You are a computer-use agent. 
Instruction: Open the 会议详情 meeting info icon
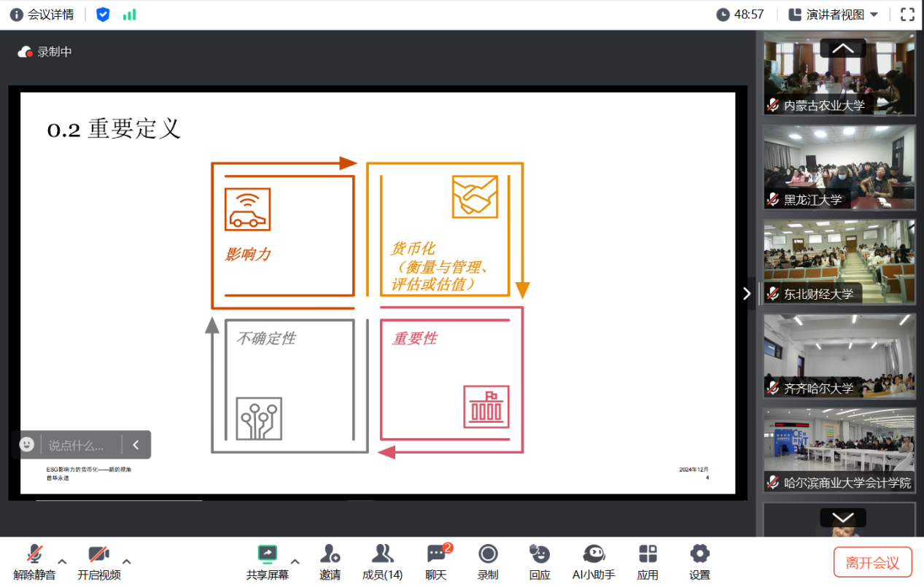point(16,15)
